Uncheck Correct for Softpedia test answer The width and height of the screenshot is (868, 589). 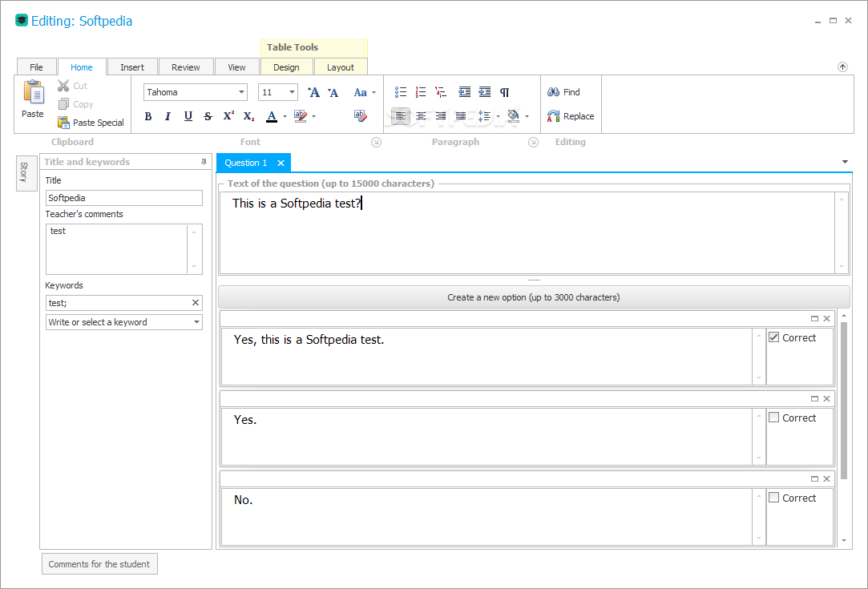pyautogui.click(x=774, y=337)
